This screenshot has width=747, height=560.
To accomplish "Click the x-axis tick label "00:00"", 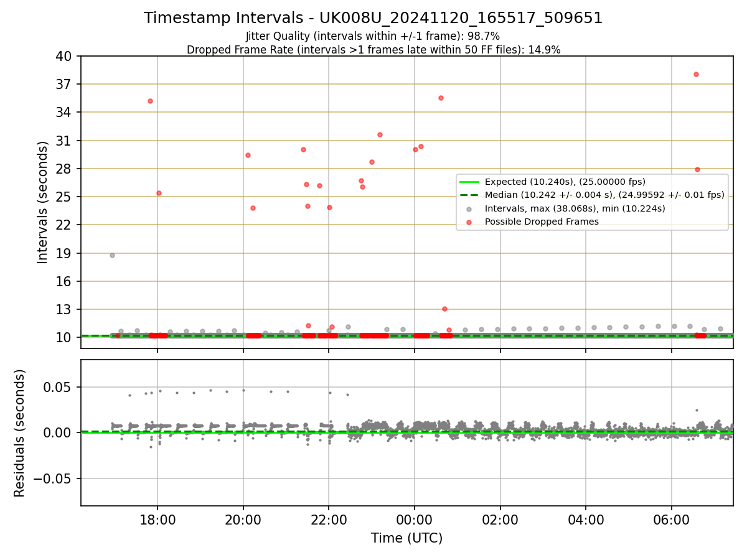I will coord(415,520).
